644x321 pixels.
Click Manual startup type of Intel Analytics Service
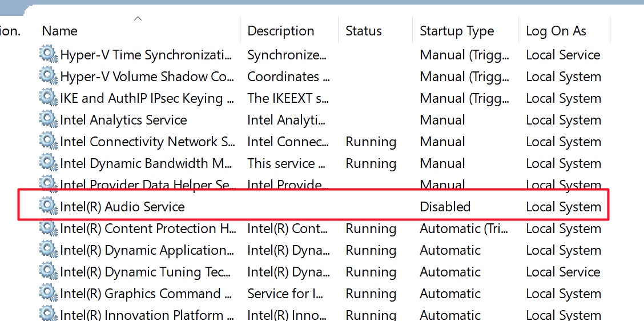pos(442,121)
